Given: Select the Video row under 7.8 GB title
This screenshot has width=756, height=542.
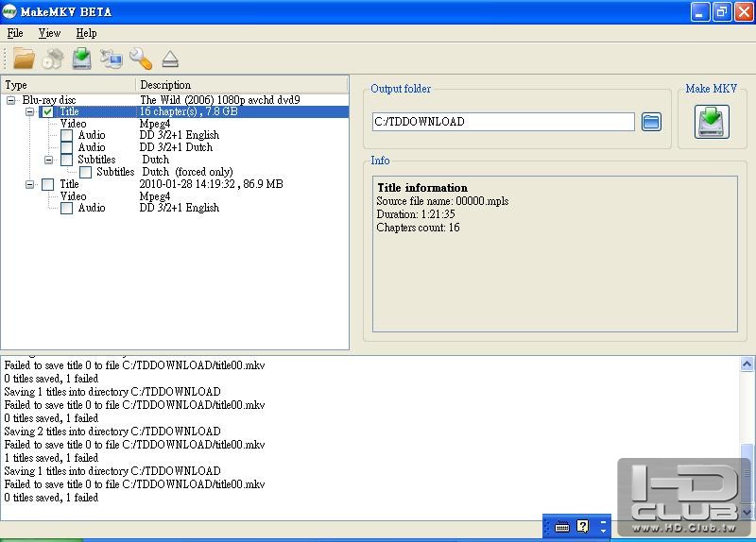Looking at the screenshot, I should click(175, 124).
